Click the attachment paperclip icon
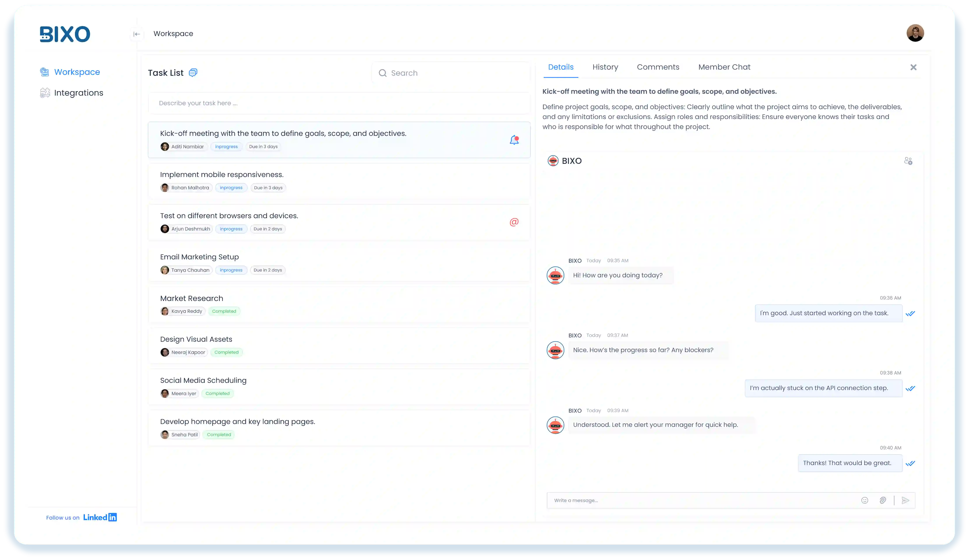Viewport: 969px width, 560px height. click(x=883, y=500)
